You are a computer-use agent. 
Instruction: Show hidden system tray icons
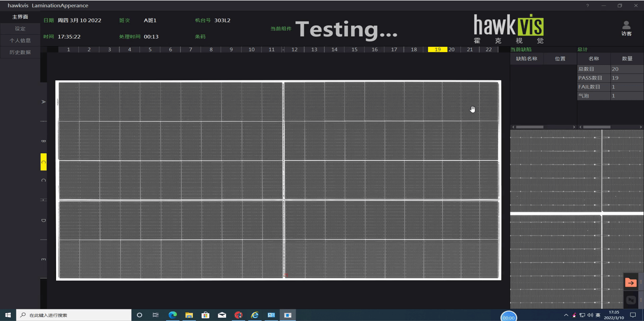[566, 315]
